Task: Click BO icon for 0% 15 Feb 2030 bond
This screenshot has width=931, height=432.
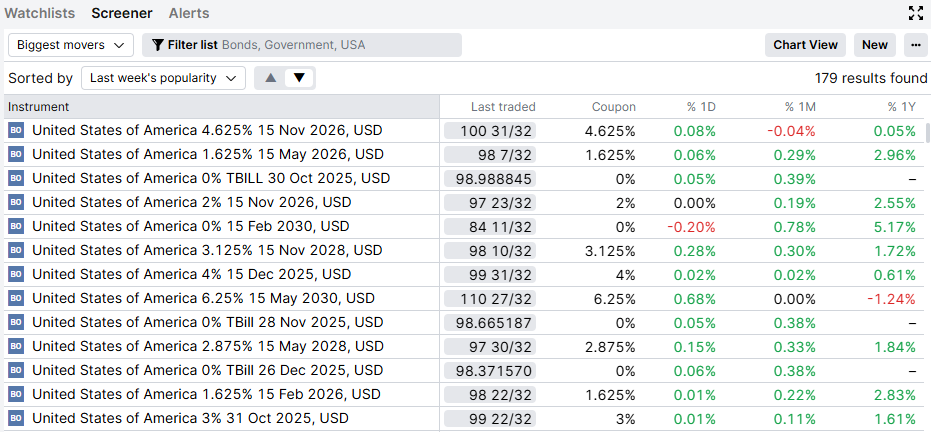Action: pos(16,227)
